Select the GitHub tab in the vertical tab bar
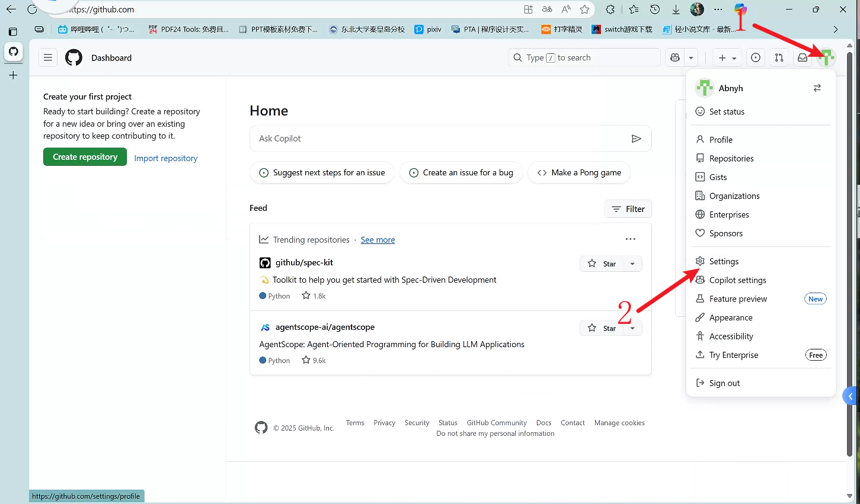The width and height of the screenshot is (860, 504). (14, 52)
